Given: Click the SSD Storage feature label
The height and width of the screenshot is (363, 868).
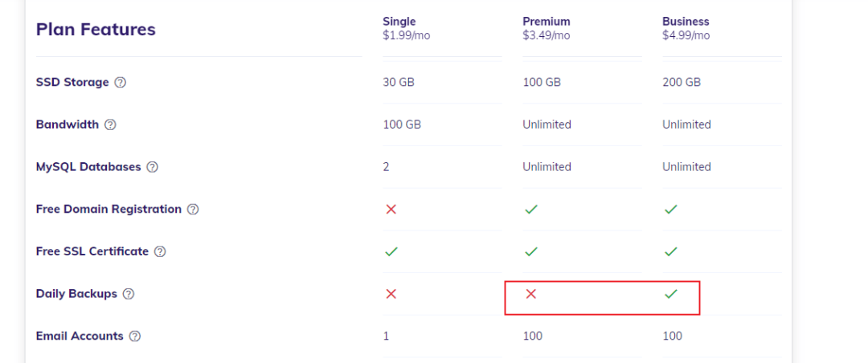Looking at the screenshot, I should (x=72, y=82).
